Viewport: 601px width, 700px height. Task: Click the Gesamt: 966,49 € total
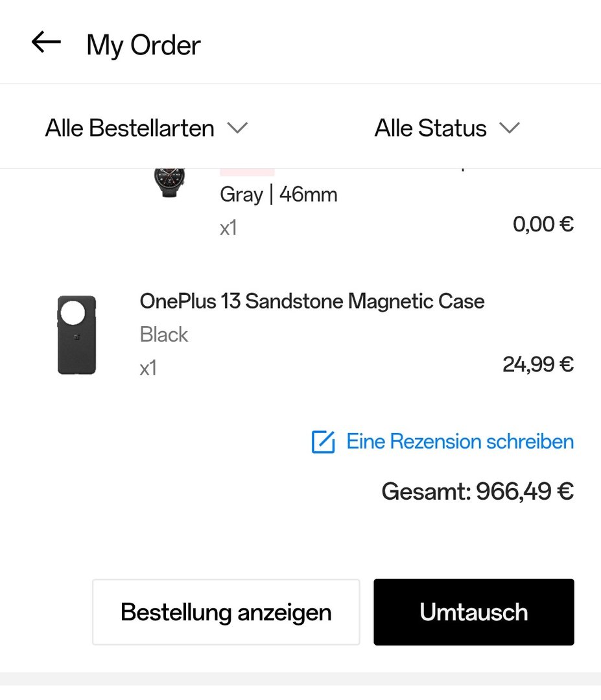[x=477, y=491]
